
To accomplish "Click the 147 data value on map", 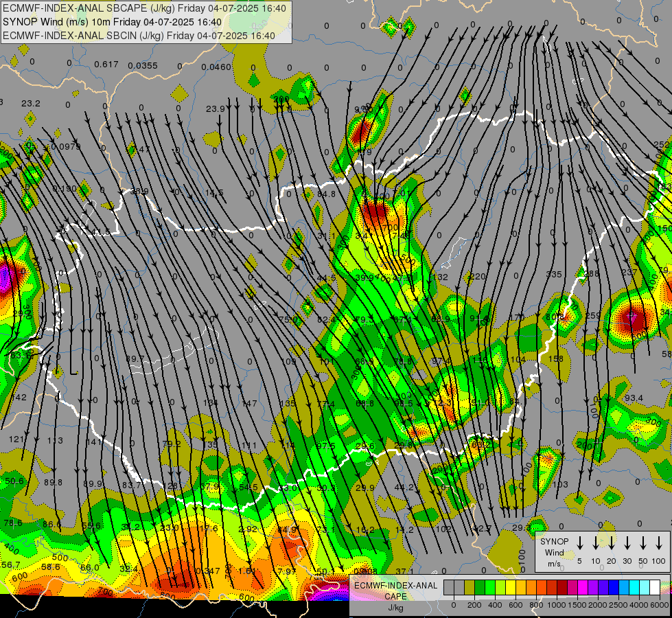I will 249,403.
